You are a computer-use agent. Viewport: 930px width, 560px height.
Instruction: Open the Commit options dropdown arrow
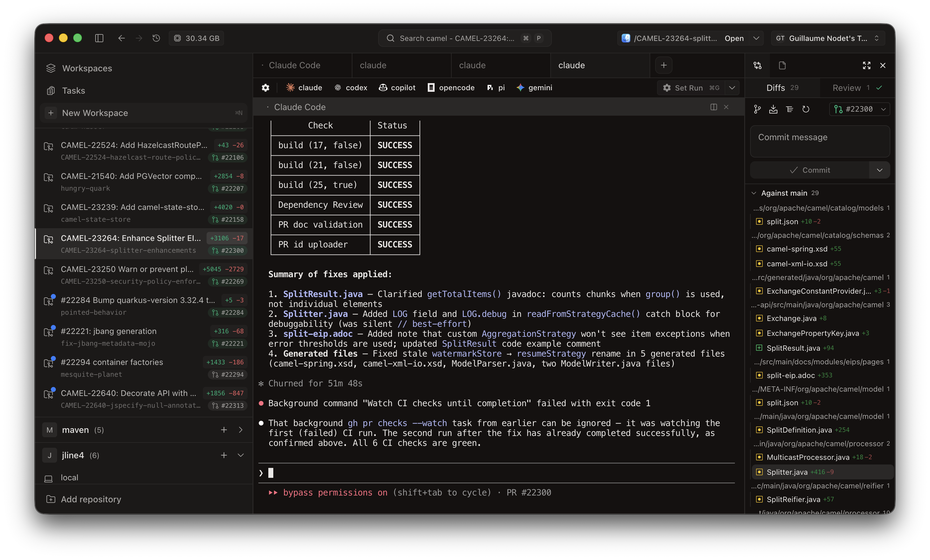879,170
